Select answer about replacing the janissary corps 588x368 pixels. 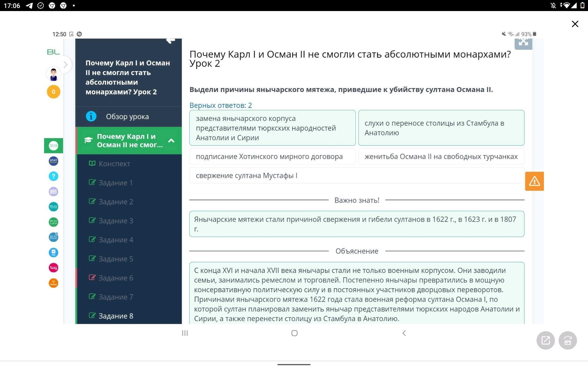[x=272, y=128]
